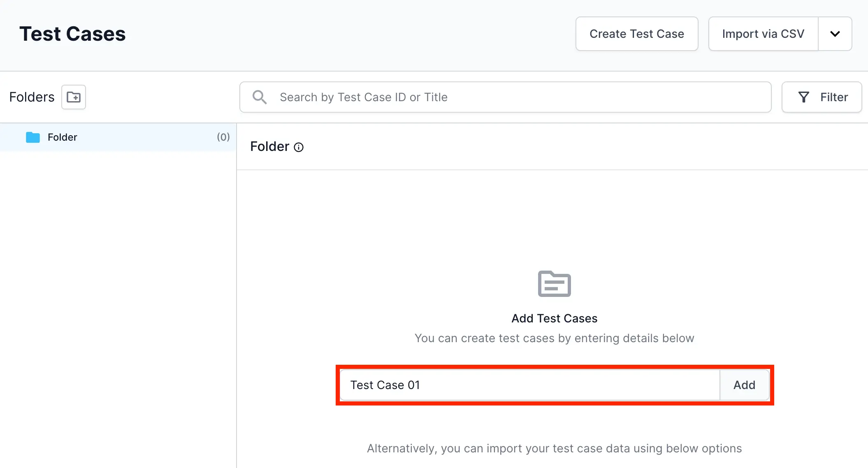
Task: Click the magnifier icon in search bar
Action: click(260, 97)
